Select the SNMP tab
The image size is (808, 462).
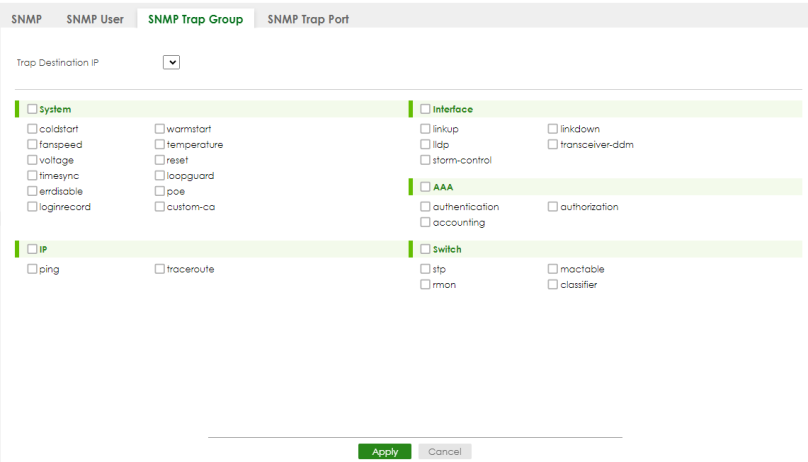coord(26,20)
